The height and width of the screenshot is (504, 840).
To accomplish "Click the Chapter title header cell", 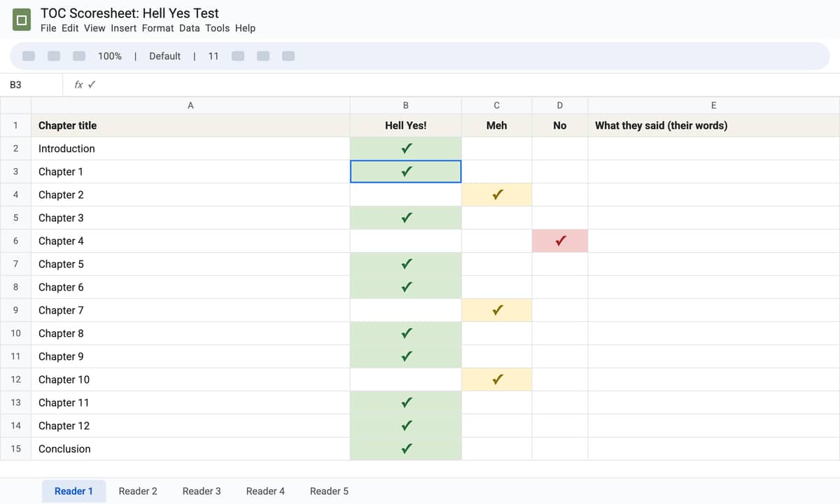I will point(190,125).
